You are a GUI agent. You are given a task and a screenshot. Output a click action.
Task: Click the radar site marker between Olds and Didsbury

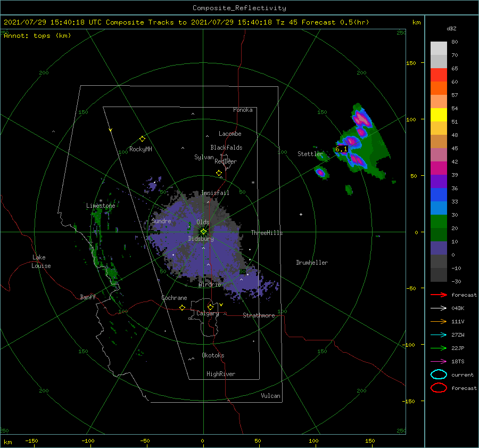click(x=203, y=232)
